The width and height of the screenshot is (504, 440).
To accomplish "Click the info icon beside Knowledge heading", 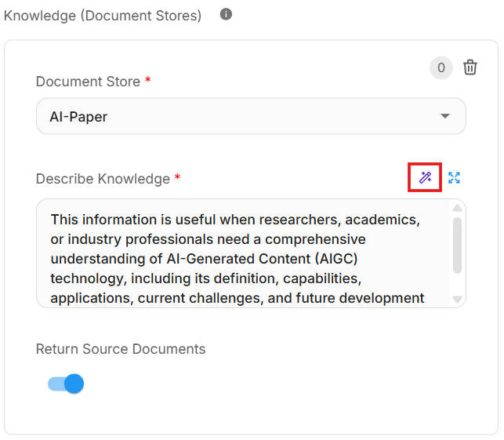I will (x=226, y=14).
